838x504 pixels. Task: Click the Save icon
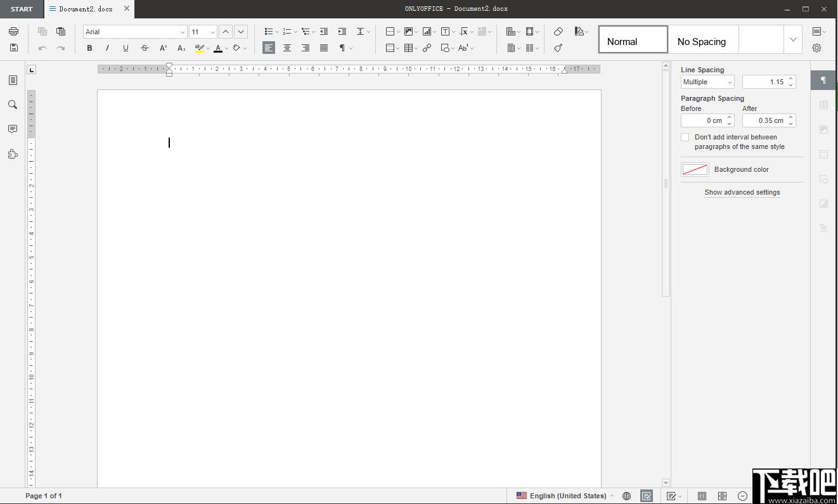click(x=14, y=48)
